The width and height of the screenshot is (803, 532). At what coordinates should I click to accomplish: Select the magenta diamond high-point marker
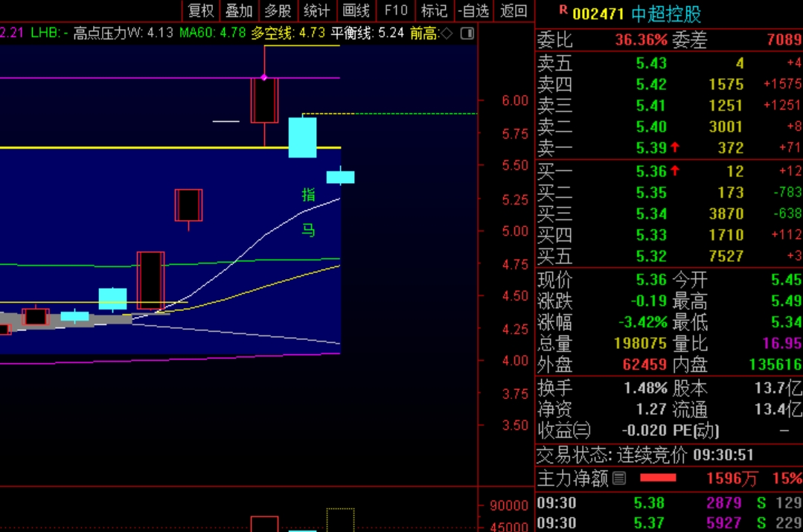264,77
